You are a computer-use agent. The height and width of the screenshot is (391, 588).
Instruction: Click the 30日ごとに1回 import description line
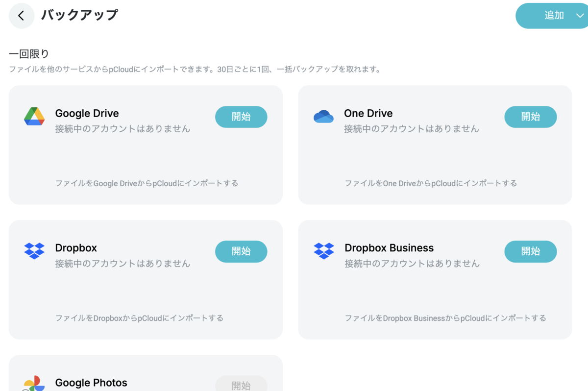tap(195, 70)
